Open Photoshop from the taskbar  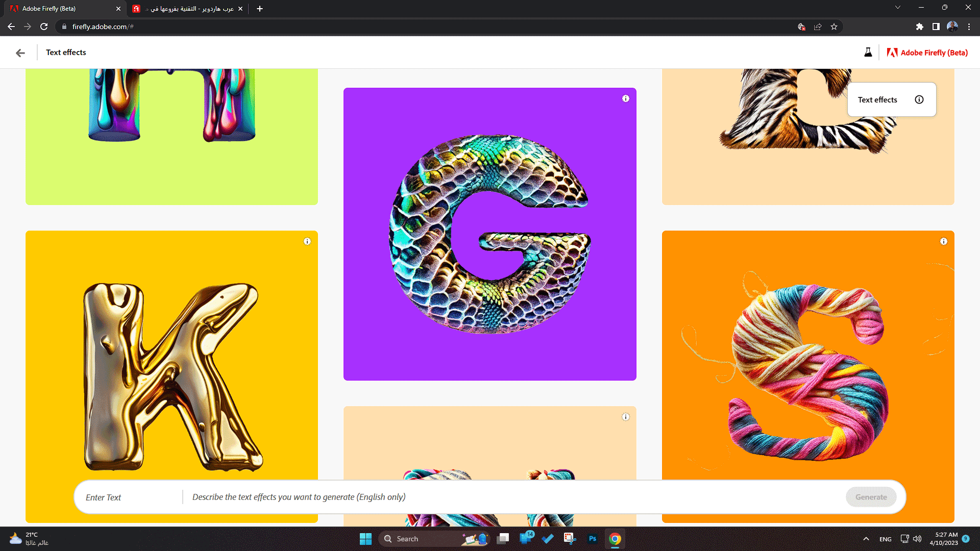click(593, 539)
